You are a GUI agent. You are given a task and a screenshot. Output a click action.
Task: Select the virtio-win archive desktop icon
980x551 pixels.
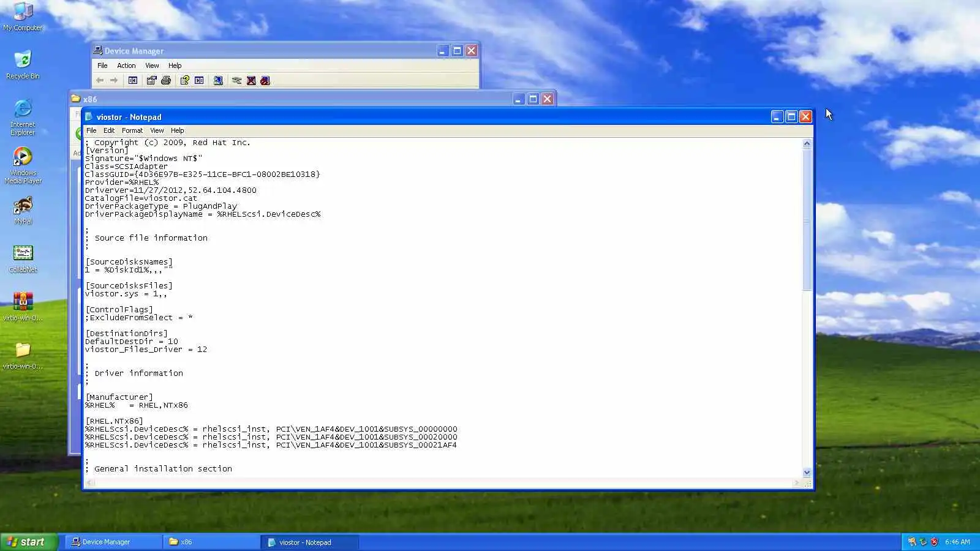[x=23, y=307]
